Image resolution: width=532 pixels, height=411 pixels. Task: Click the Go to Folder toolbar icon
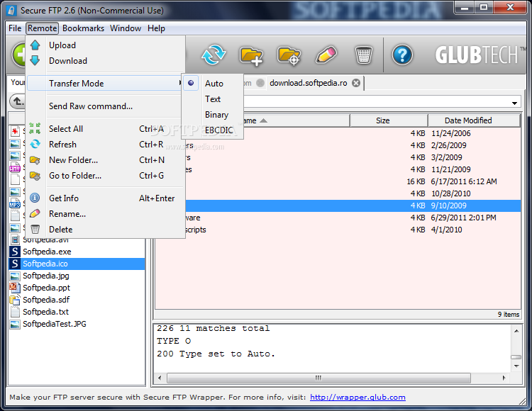click(289, 55)
